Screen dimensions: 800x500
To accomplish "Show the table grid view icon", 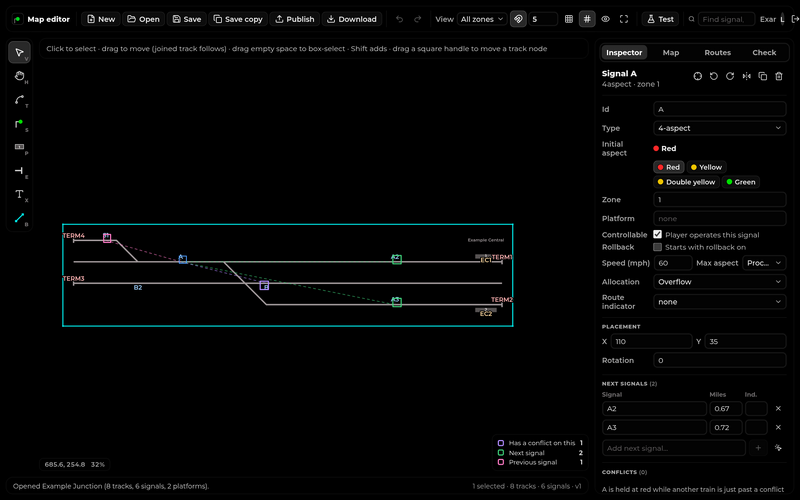I will pos(569,19).
